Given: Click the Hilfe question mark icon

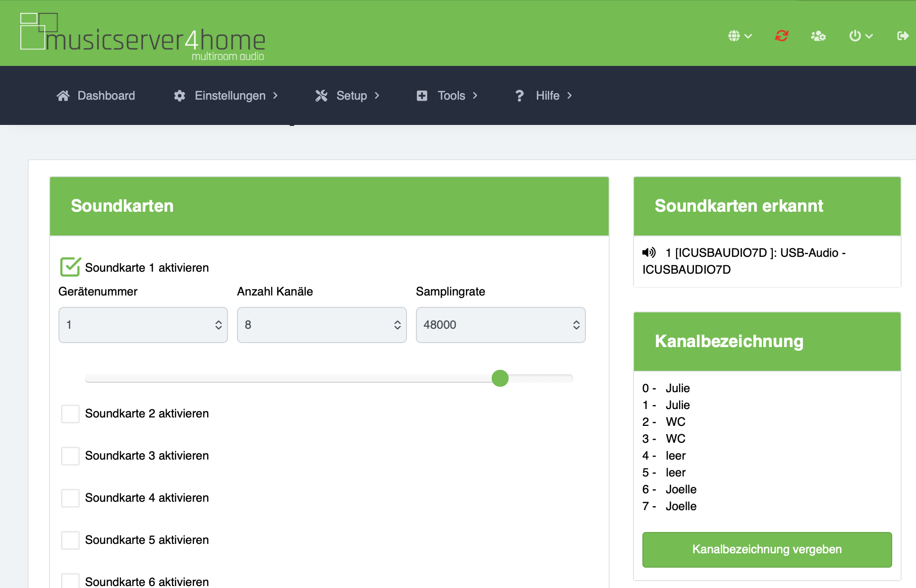Looking at the screenshot, I should [x=519, y=96].
